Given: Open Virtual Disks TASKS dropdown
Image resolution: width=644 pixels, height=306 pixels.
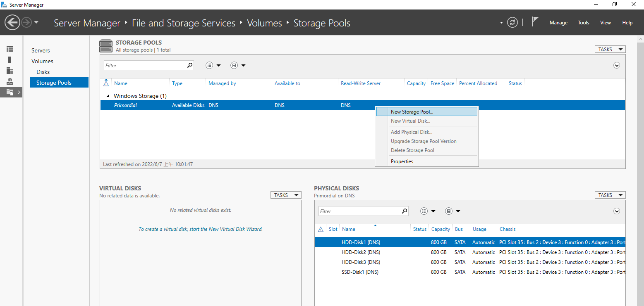Looking at the screenshot, I should (x=286, y=195).
